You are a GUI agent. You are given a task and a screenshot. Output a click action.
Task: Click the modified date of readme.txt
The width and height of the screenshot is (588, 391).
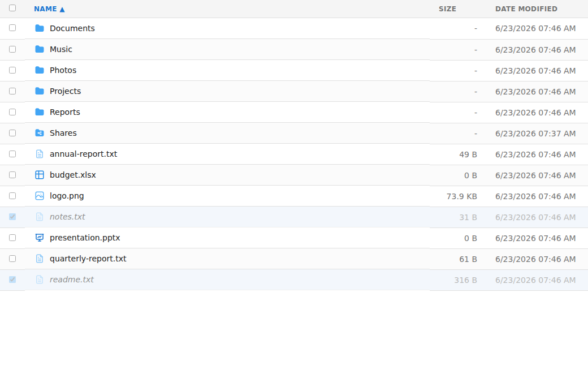coord(535,280)
